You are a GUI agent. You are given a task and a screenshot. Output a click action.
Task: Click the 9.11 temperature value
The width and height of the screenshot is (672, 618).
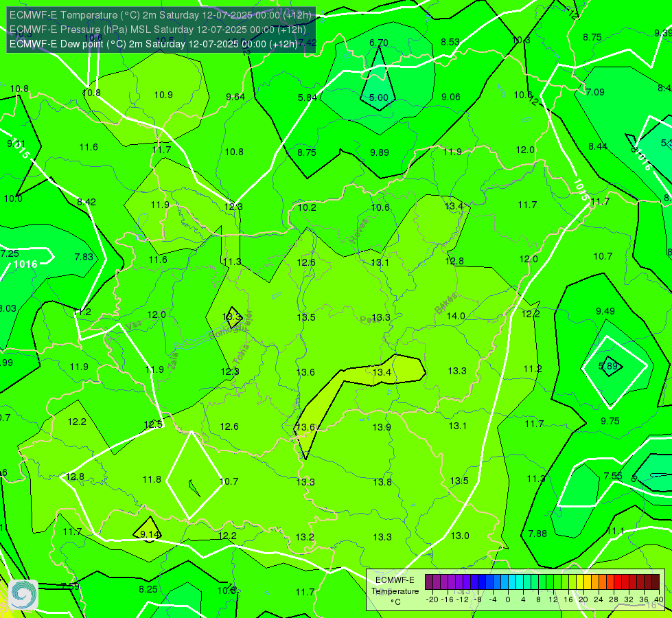(16, 144)
